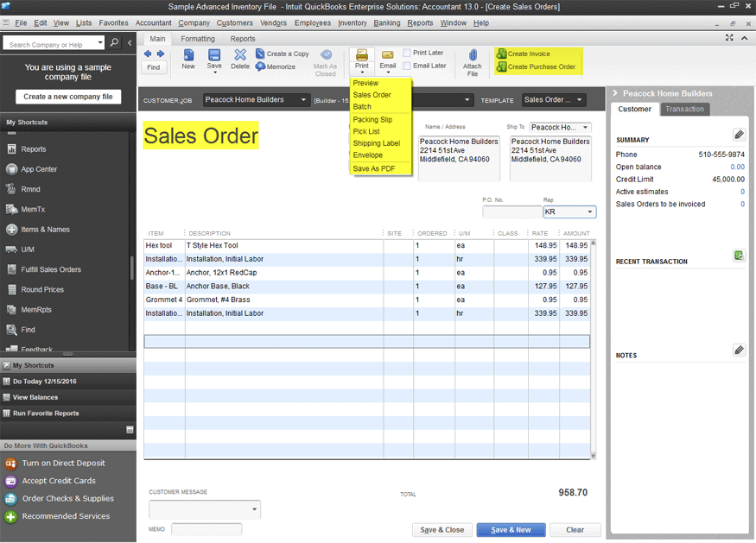
Task: Open recent transaction report icon
Action: (x=739, y=256)
